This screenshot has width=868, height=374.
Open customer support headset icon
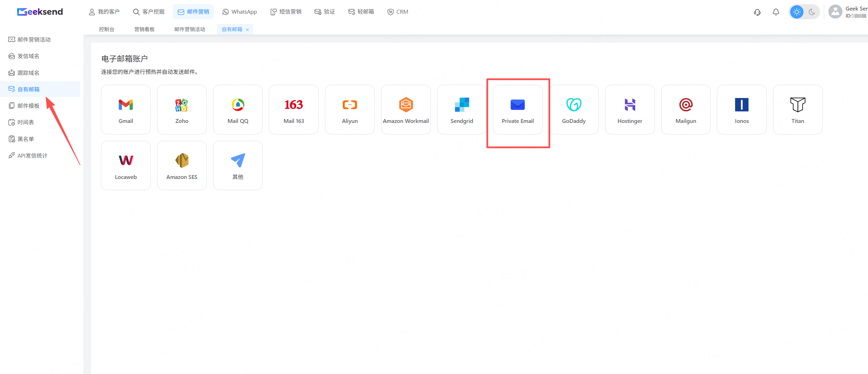[x=757, y=12]
